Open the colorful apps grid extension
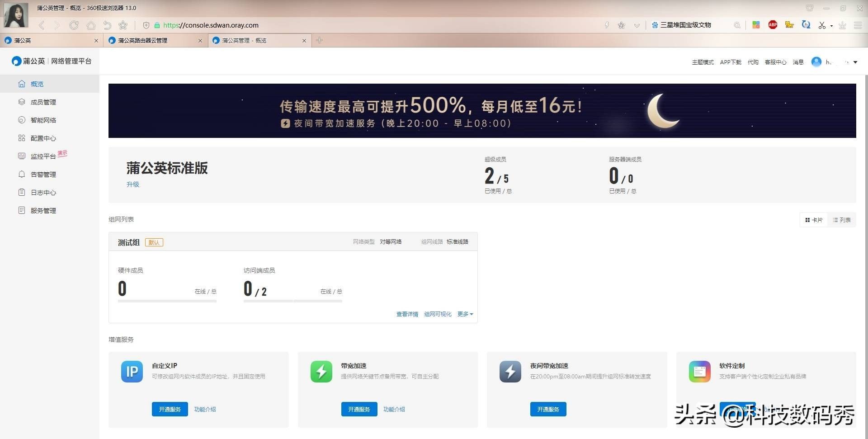The height and width of the screenshot is (439, 868). coord(756,25)
